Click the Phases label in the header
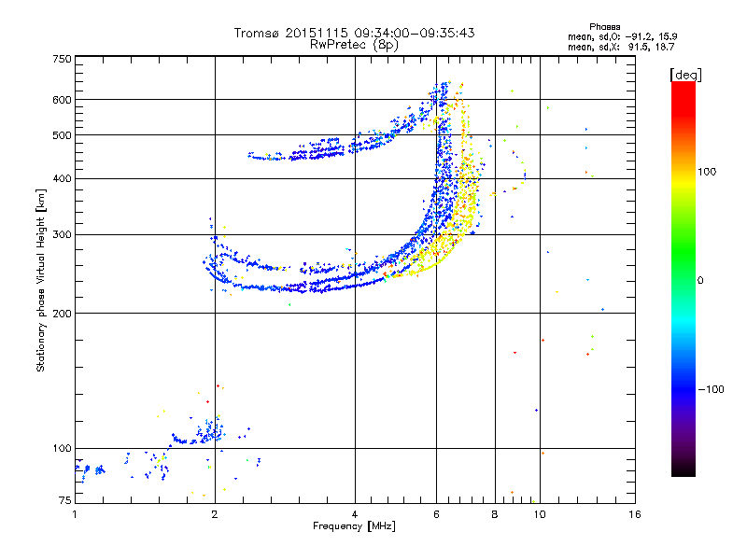This screenshot has height=560, width=747. 604,27
